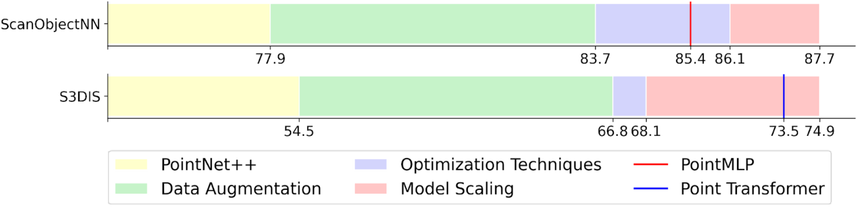868x212 pixels.
Task: Click the Optimization Techniques legend text
Action: pos(501,165)
